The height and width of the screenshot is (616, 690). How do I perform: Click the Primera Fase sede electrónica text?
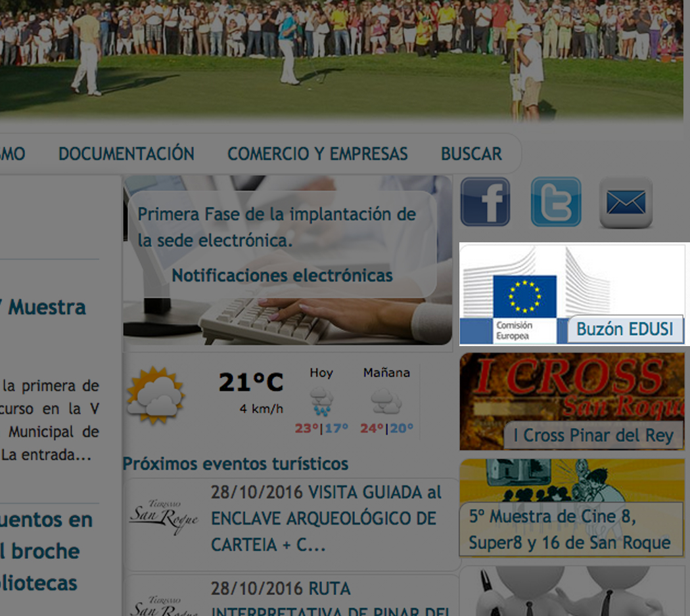click(277, 227)
